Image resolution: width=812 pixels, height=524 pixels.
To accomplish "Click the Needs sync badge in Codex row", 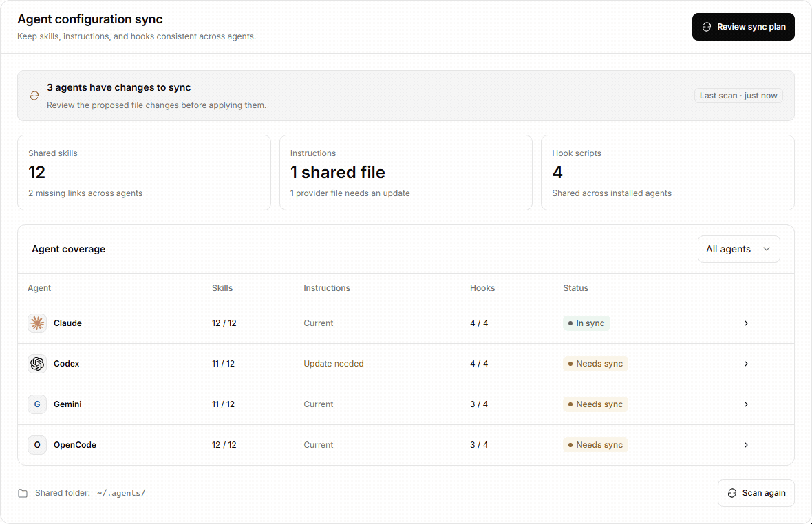I will 595,364.
